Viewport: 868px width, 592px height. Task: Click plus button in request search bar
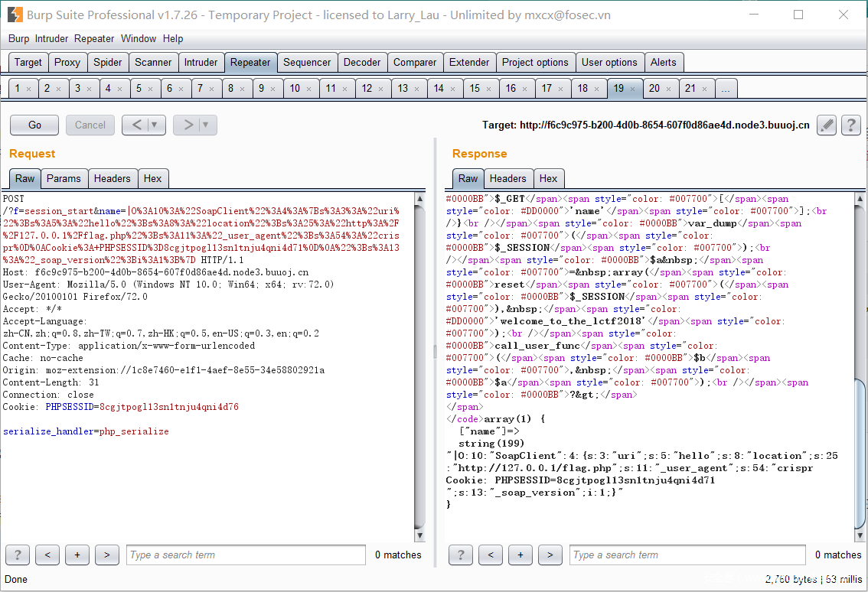[77, 555]
